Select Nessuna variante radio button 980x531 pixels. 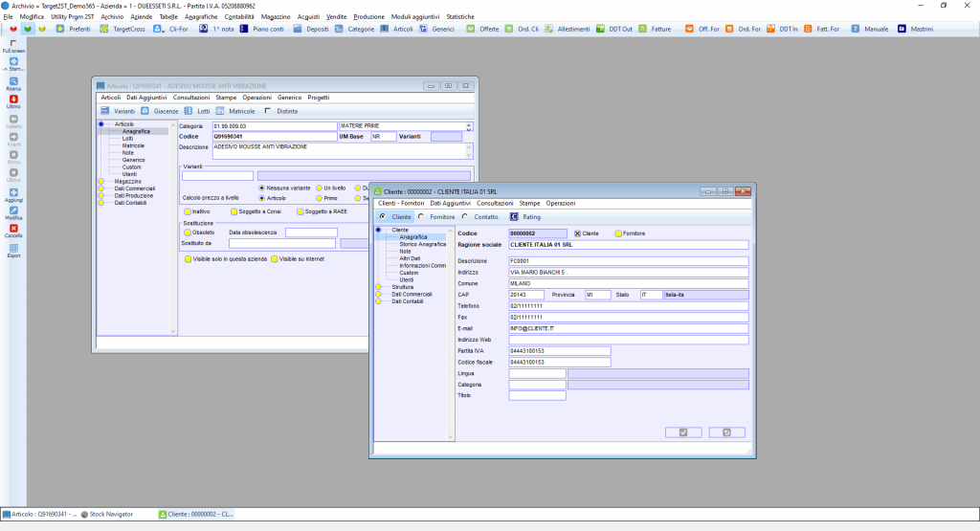tap(262, 188)
